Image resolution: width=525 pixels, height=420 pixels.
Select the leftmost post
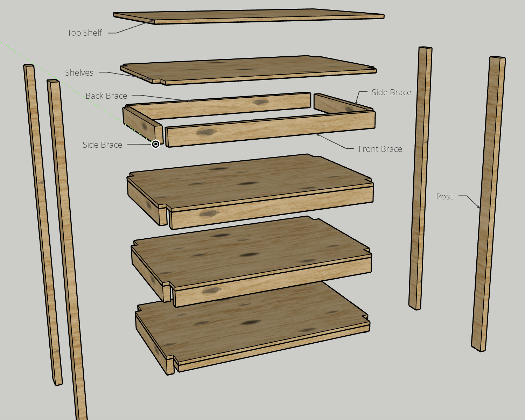(x=42, y=224)
